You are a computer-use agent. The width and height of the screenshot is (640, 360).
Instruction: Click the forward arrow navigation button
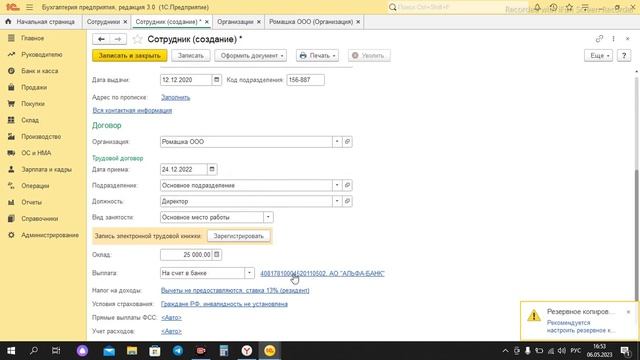coord(118,39)
